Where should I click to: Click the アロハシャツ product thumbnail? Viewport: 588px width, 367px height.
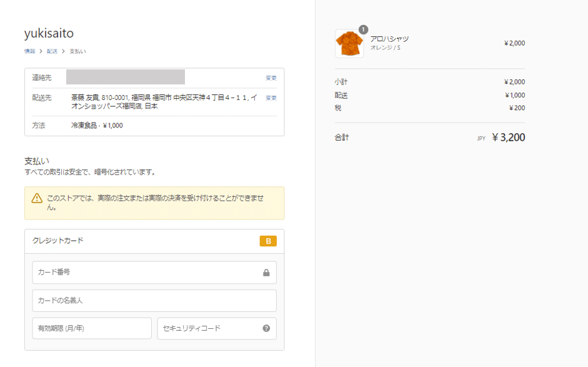(349, 43)
